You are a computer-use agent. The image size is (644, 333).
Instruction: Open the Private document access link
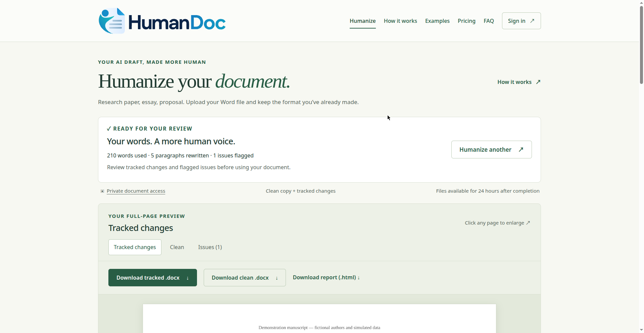click(136, 191)
